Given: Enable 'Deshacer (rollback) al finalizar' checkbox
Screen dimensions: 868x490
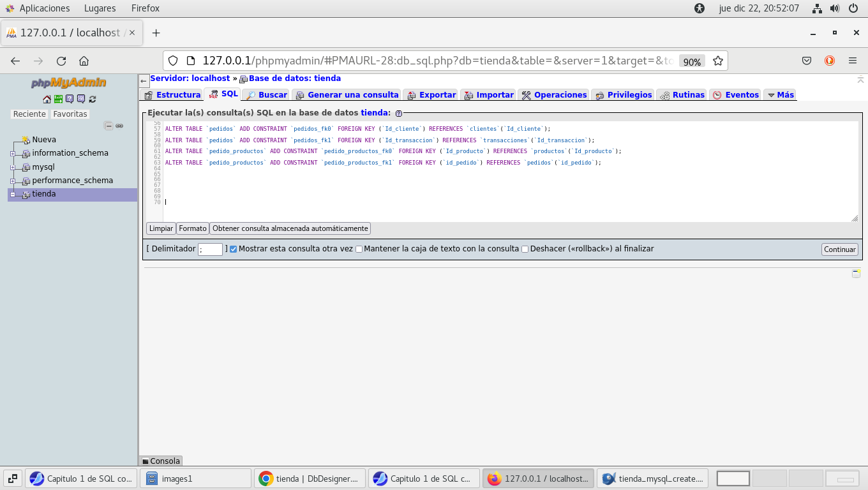Looking at the screenshot, I should (525, 249).
